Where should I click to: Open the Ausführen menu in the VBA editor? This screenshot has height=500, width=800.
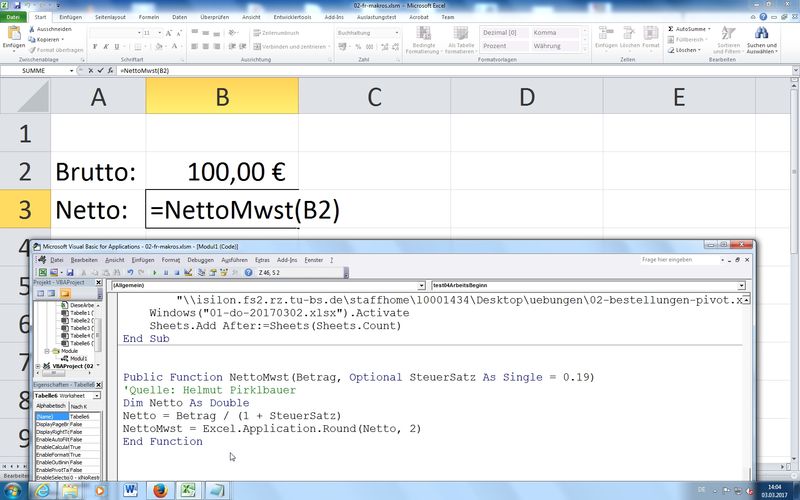pyautogui.click(x=234, y=260)
